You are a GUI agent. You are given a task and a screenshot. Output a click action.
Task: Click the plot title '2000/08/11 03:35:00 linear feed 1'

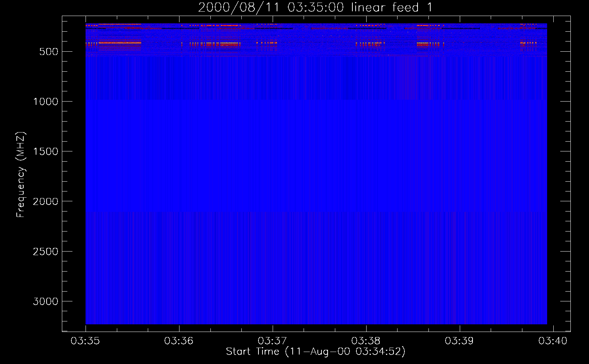pos(315,7)
